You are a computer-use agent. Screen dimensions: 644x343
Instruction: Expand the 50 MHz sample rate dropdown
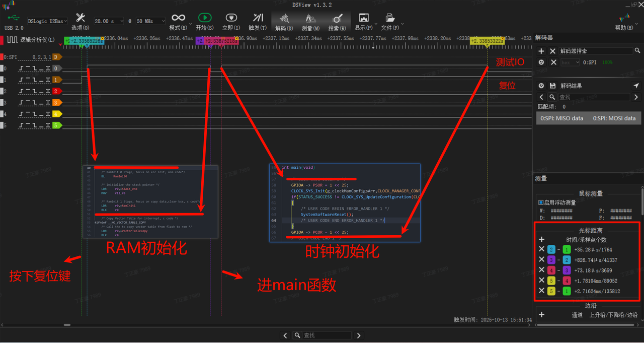click(x=150, y=21)
